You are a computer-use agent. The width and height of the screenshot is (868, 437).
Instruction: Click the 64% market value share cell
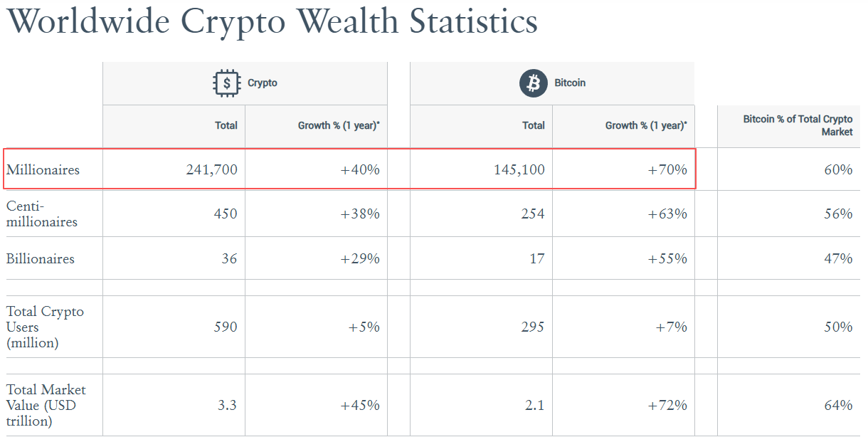838,406
